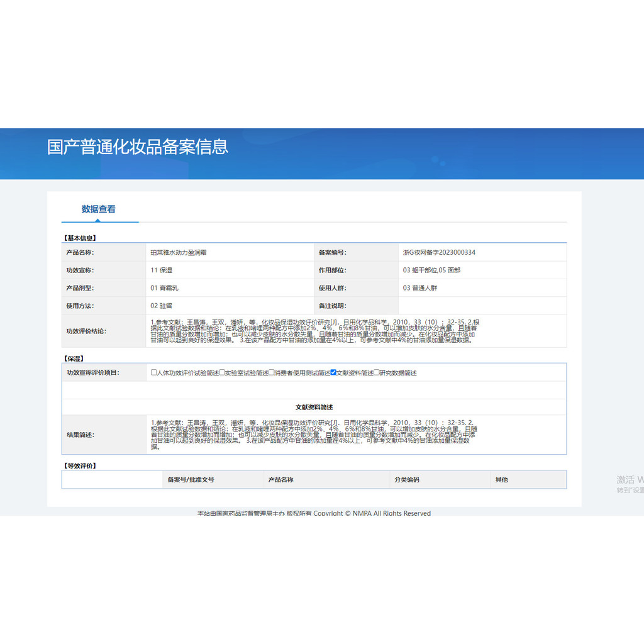The height and width of the screenshot is (644, 644).
Task: Click the 备案号/批准文号 column header
Action: click(x=191, y=479)
